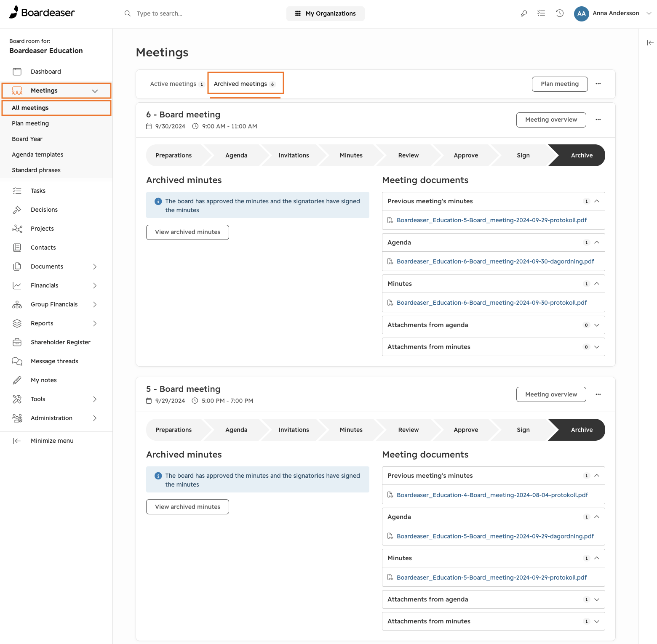Open Meeting overview for 6 - Board meeting
Screen dimensions: 657x644
pos(551,120)
